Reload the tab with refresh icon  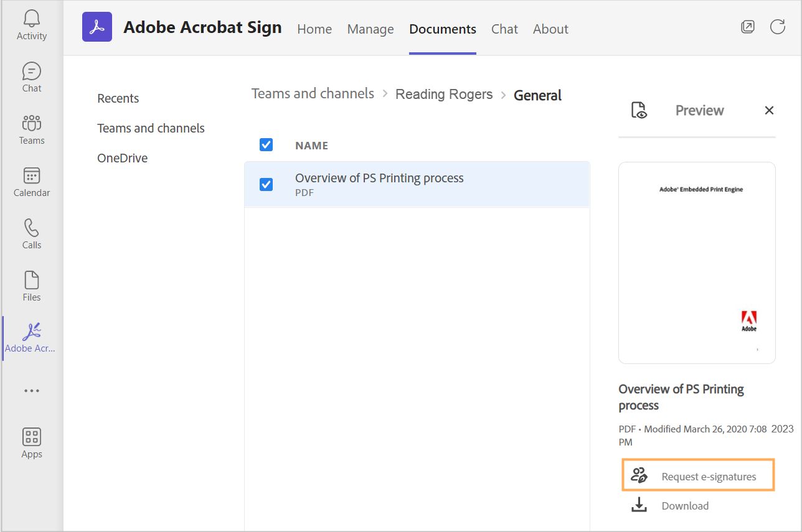coord(778,27)
